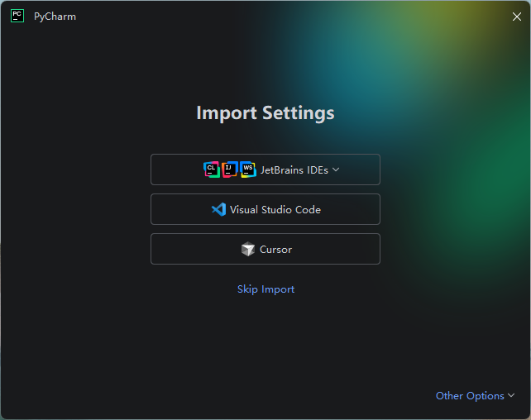Screen dimensions: 531x420
Task: Click the PyCharm title text
Action: pyautogui.click(x=55, y=17)
